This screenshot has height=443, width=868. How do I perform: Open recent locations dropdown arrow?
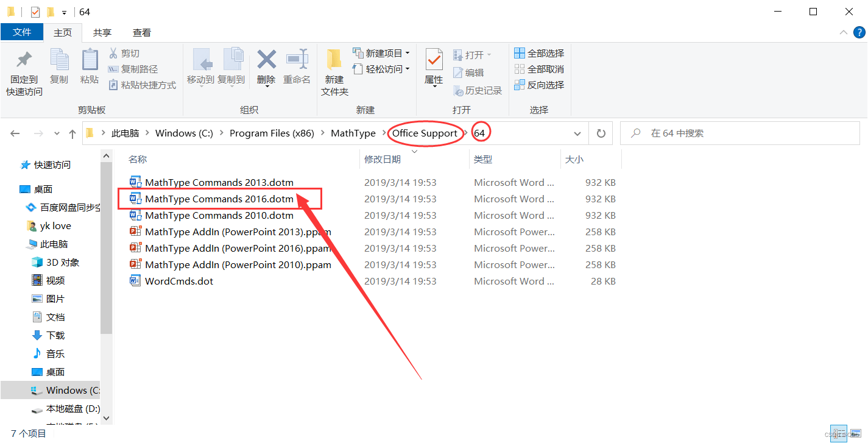(x=57, y=133)
